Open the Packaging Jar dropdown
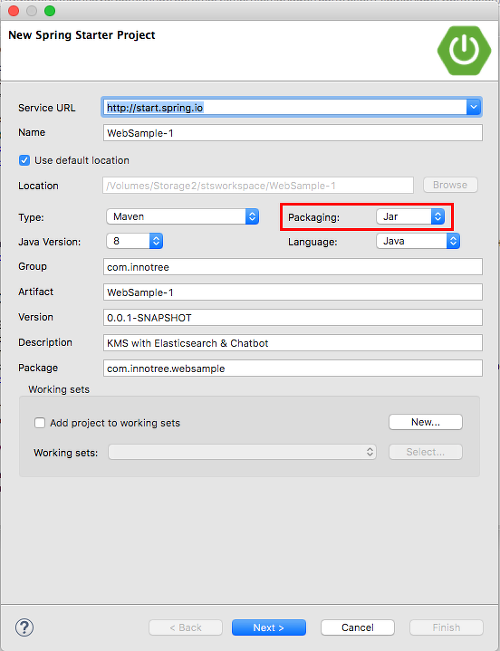The image size is (500, 651). click(x=411, y=216)
